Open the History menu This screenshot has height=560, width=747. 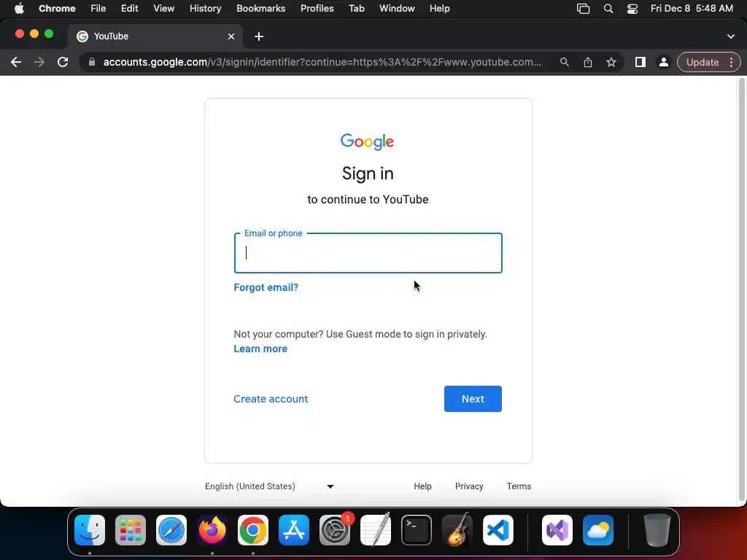pyautogui.click(x=205, y=9)
